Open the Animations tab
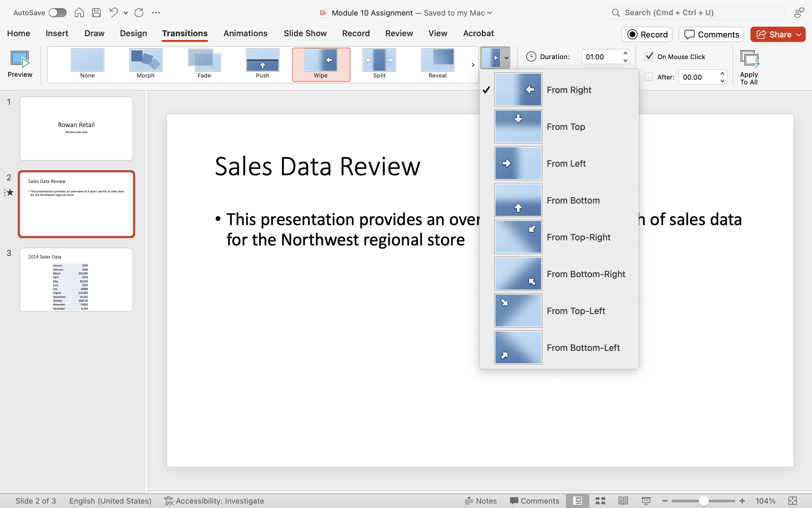Screen dimensions: 812x508 (x=245, y=33)
